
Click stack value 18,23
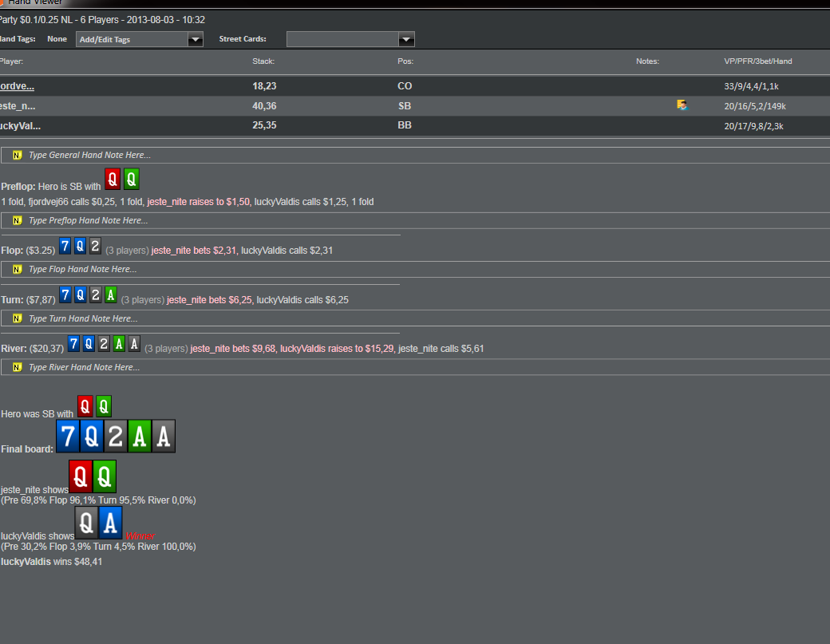point(264,86)
